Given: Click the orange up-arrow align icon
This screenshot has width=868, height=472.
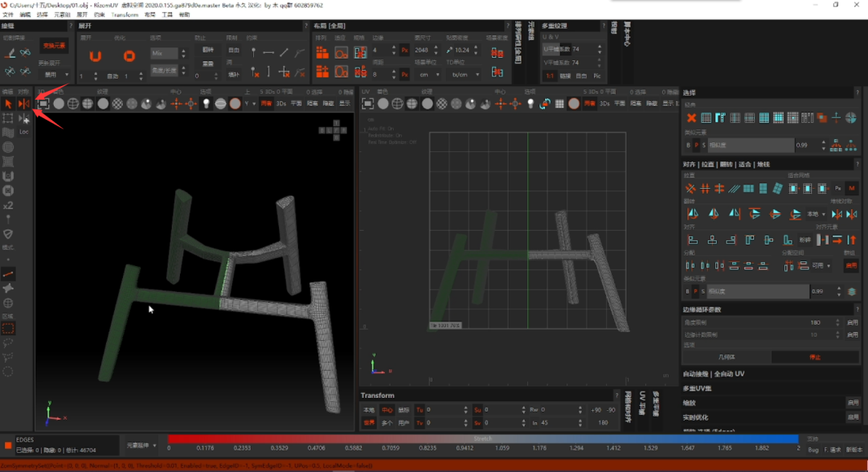Looking at the screenshot, I should 852,240.
